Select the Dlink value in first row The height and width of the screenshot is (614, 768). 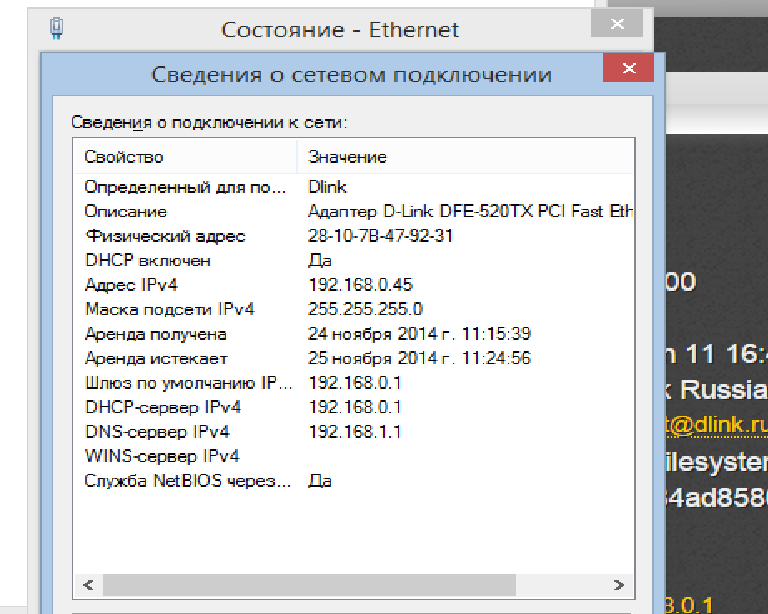327,187
